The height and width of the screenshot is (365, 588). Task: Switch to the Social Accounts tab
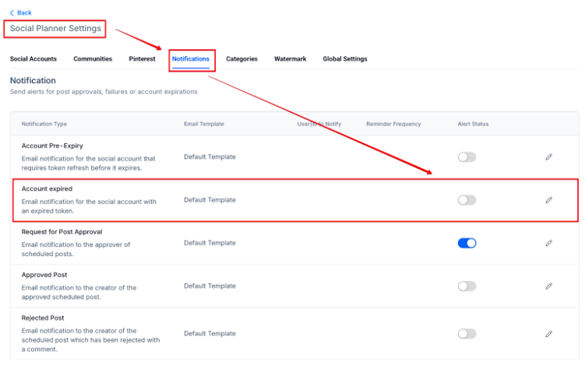pyautogui.click(x=33, y=59)
